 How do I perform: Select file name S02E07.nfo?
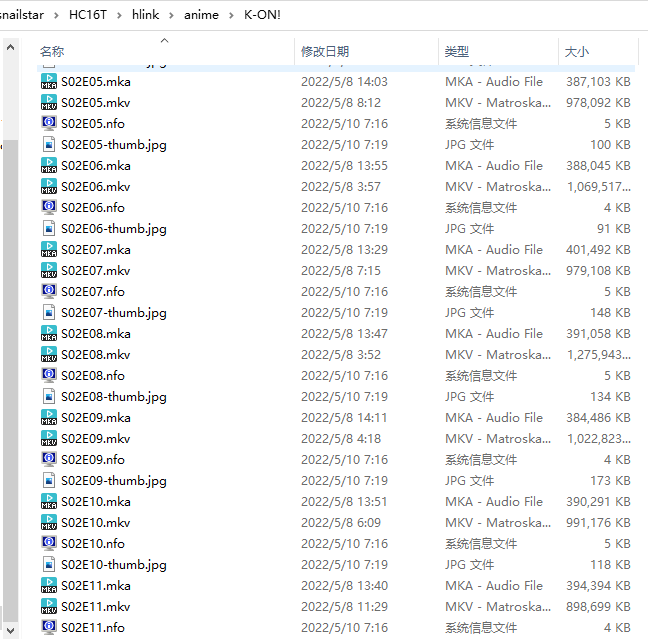pyautogui.click(x=93, y=292)
